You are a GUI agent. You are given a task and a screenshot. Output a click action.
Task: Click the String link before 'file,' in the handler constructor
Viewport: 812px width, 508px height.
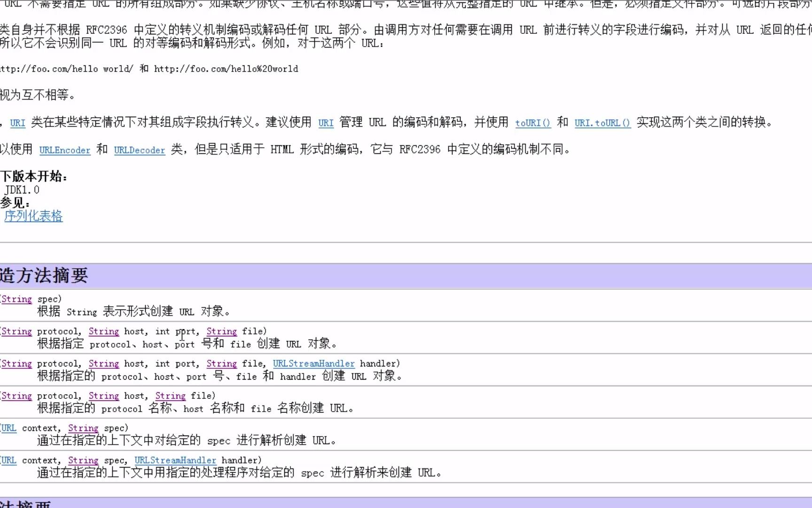[x=221, y=364]
